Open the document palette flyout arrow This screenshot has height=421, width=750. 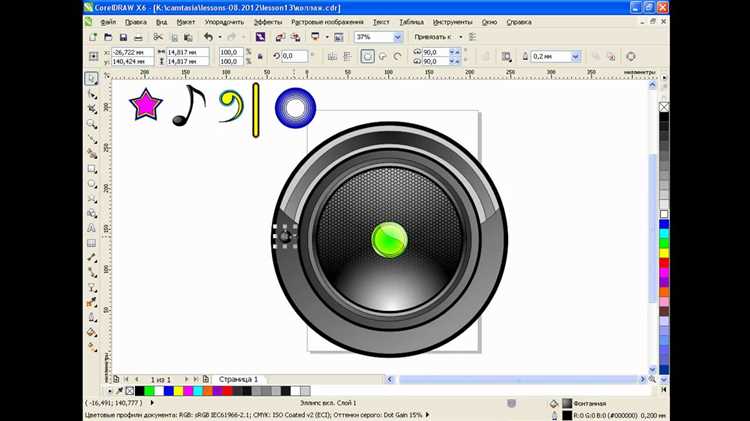tap(110, 391)
